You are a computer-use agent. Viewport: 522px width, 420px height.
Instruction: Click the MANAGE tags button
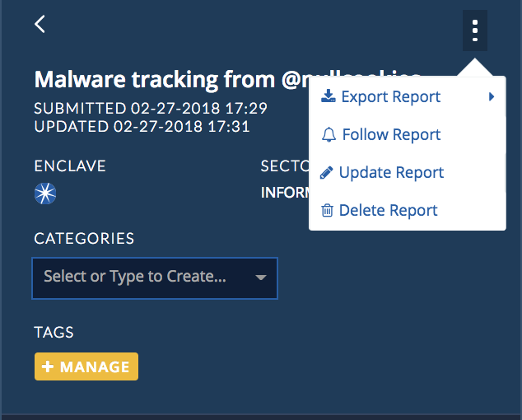[86, 366]
